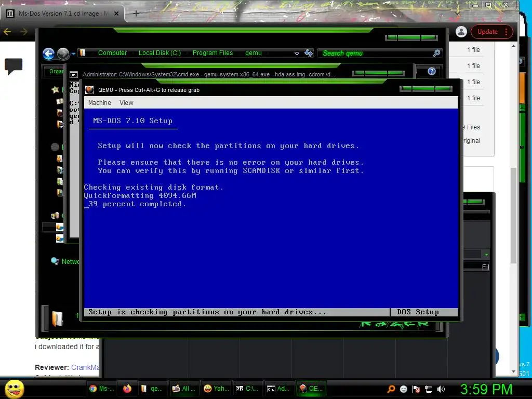Click the orange magnifier tray icon
This screenshot has height=399, width=532.
coord(391,389)
